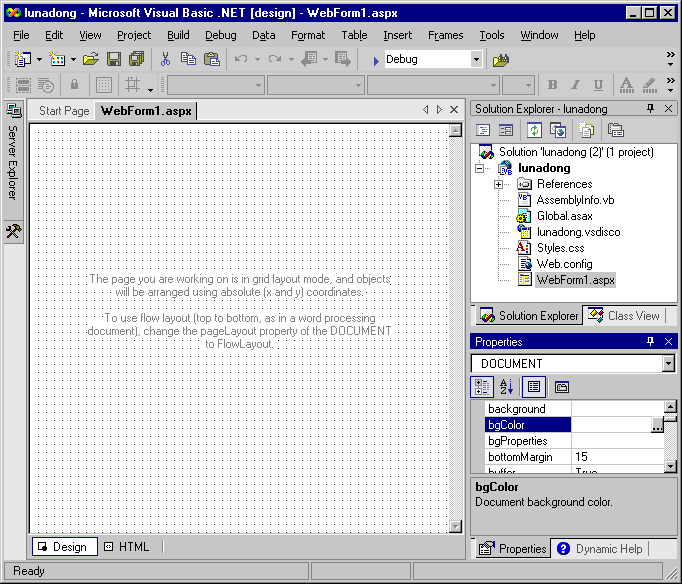Image resolution: width=682 pixels, height=584 pixels.
Task: Open the Toolbox hammer icon tab
Action: point(13,230)
